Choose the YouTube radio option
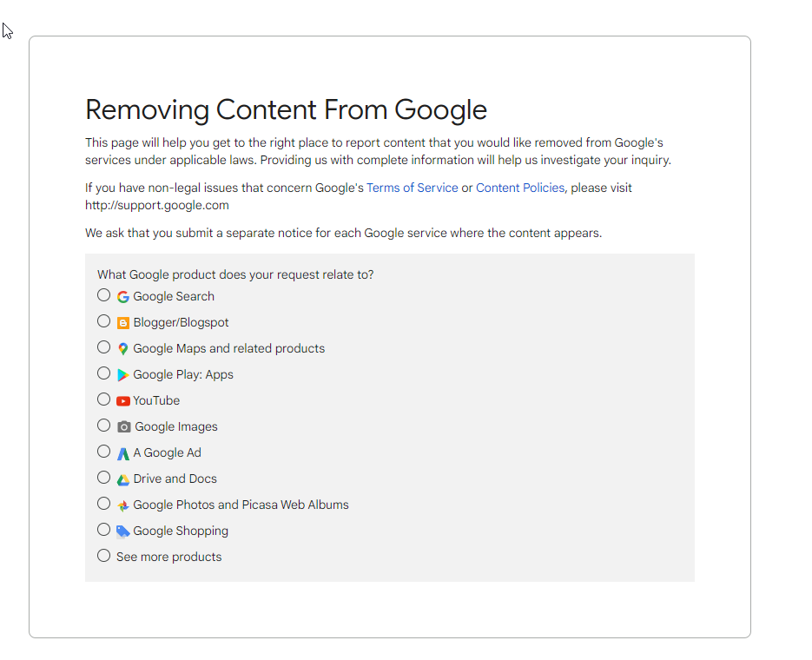 [x=103, y=399]
